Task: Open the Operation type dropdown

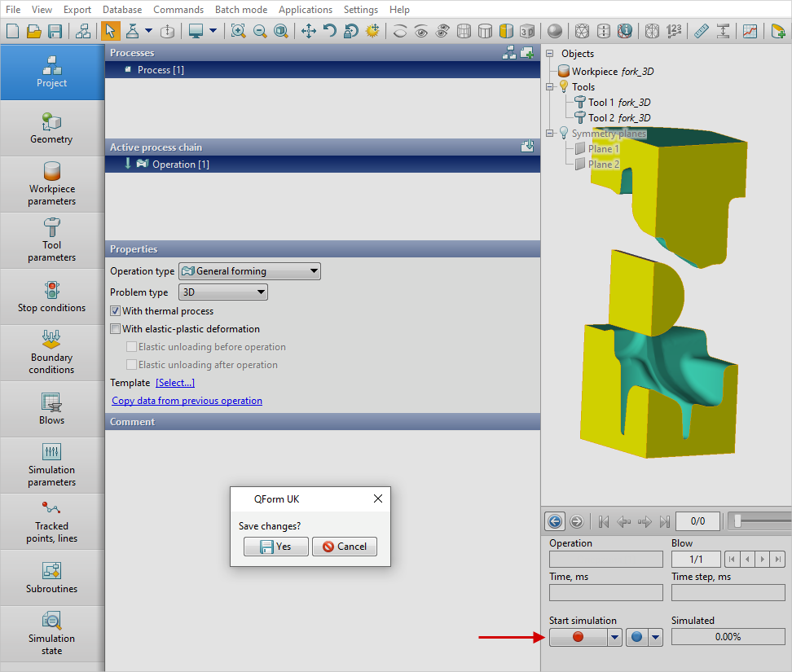Action: pos(249,271)
